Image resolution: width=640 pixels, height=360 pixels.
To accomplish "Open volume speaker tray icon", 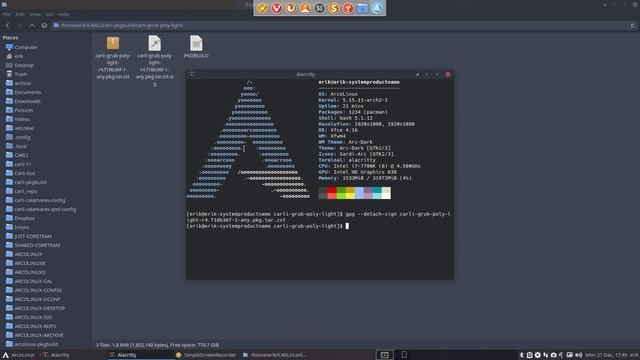I will 578,355.
